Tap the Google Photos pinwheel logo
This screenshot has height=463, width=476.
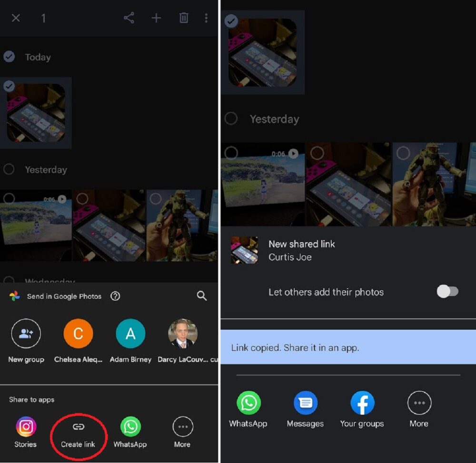pyautogui.click(x=15, y=296)
